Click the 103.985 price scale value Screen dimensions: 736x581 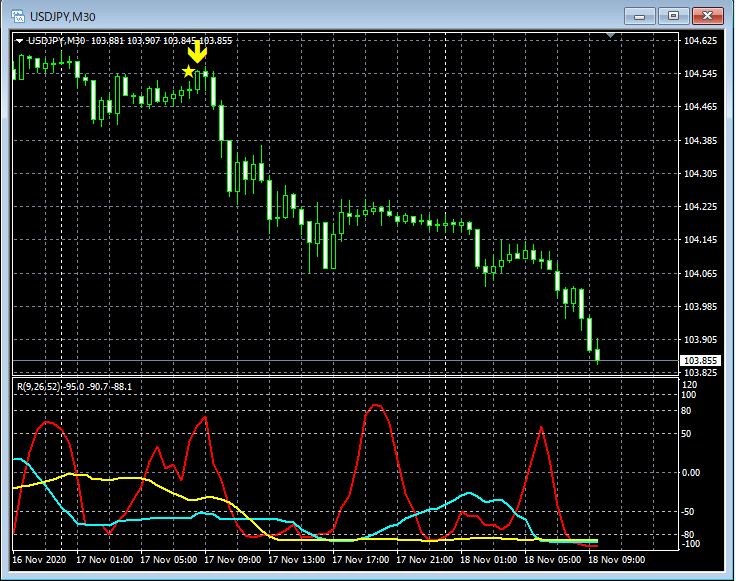tap(700, 306)
